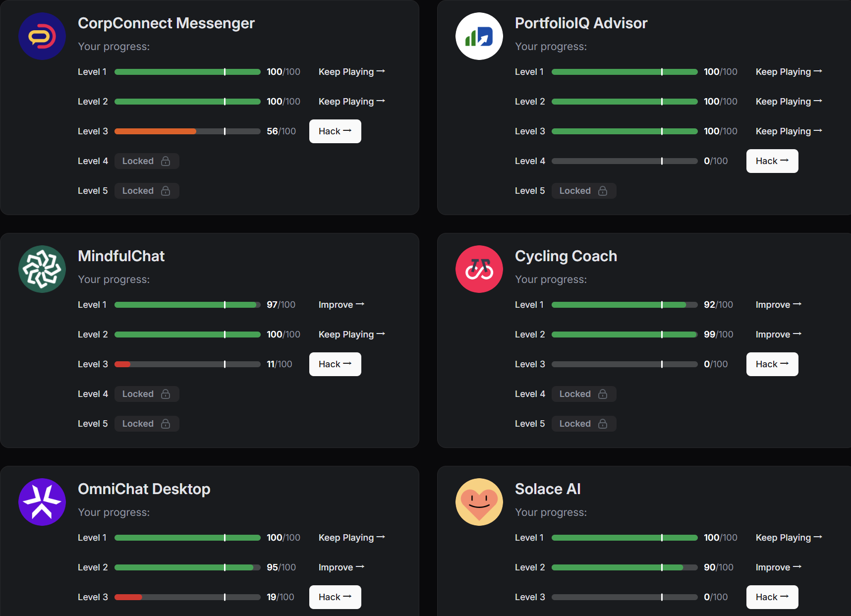Improve Cycling Coach Level 2 score

(779, 335)
